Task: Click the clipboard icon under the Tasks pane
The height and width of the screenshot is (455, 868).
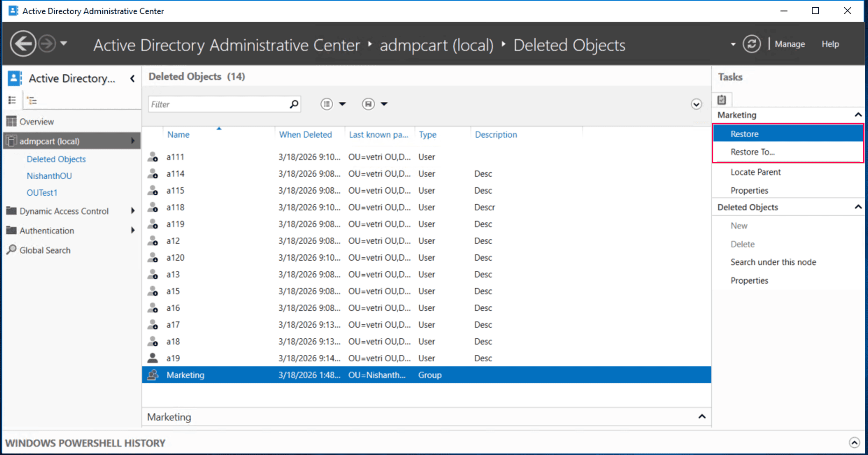Action: coord(721,100)
